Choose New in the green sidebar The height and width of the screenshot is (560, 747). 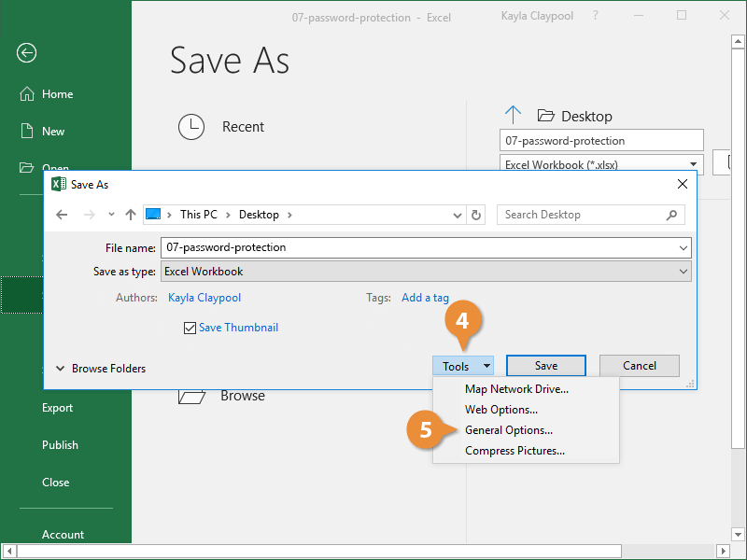pyautogui.click(x=53, y=132)
